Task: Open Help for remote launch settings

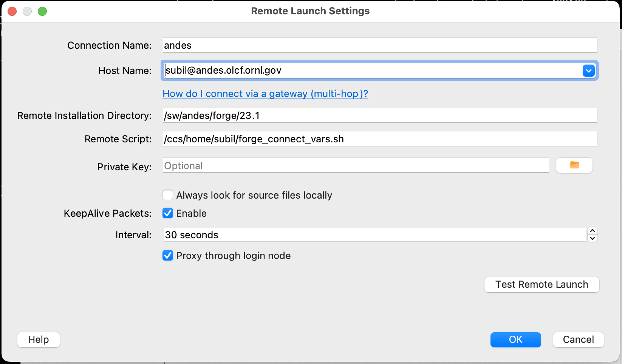Action: [39, 339]
